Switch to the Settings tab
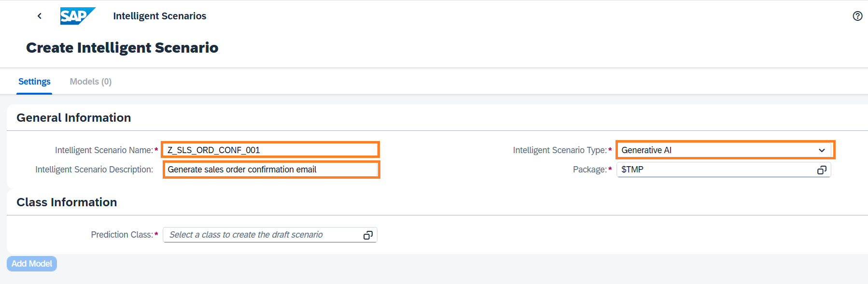The image size is (868, 284). coord(34,82)
